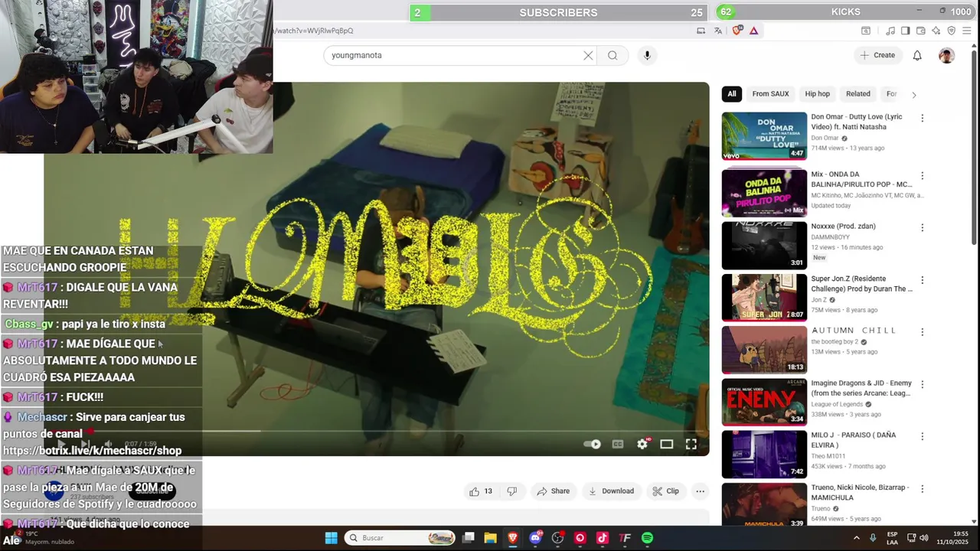Open the Imagine Dragons Enemy thumbnail
This screenshot has width=980, height=551.
(x=764, y=402)
